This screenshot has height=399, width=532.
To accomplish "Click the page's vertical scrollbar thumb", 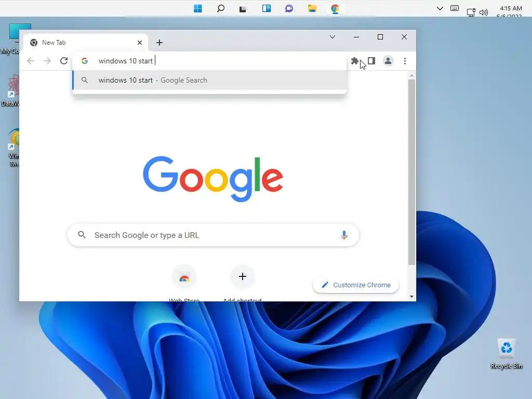I will pos(411,172).
